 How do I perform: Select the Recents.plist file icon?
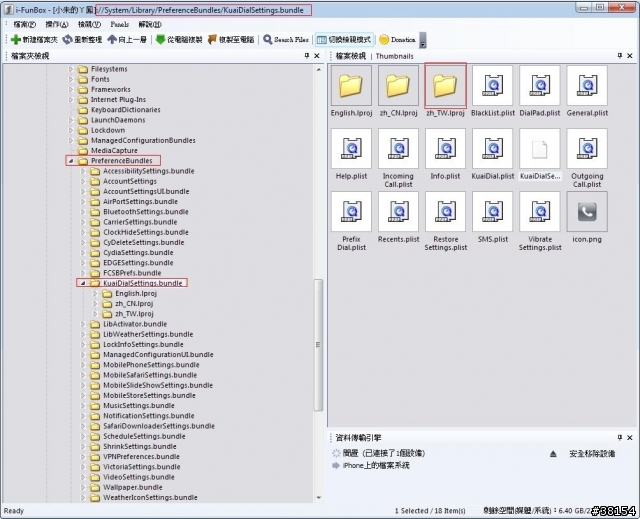coord(398,212)
